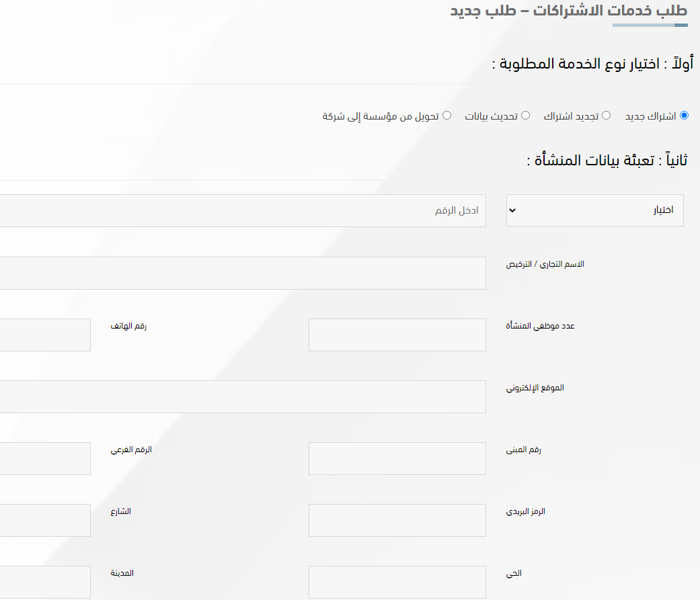Click the heading أولاً اختيار نوع الخدمة المطلوبة
This screenshot has height=600, width=700.
pos(592,64)
